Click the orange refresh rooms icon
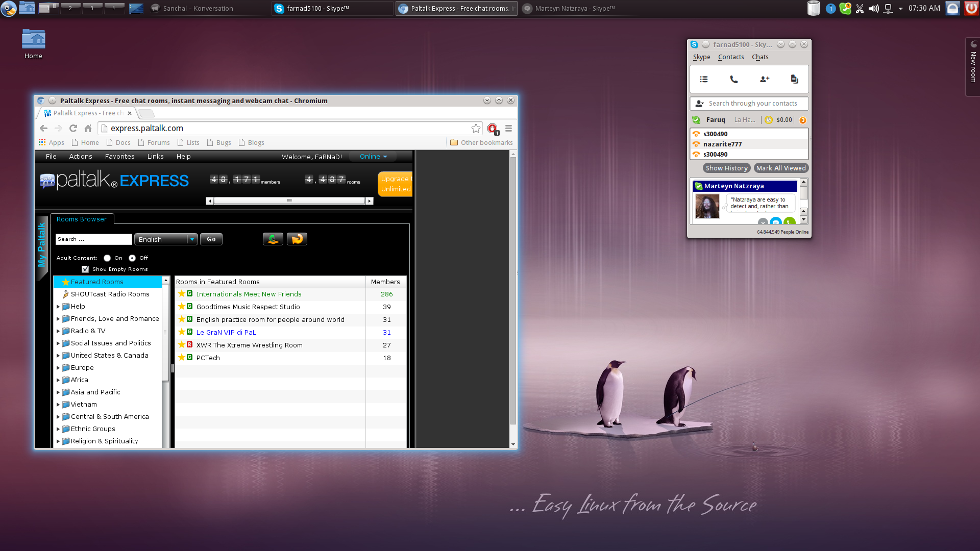The height and width of the screenshot is (551, 980). pyautogui.click(x=297, y=239)
